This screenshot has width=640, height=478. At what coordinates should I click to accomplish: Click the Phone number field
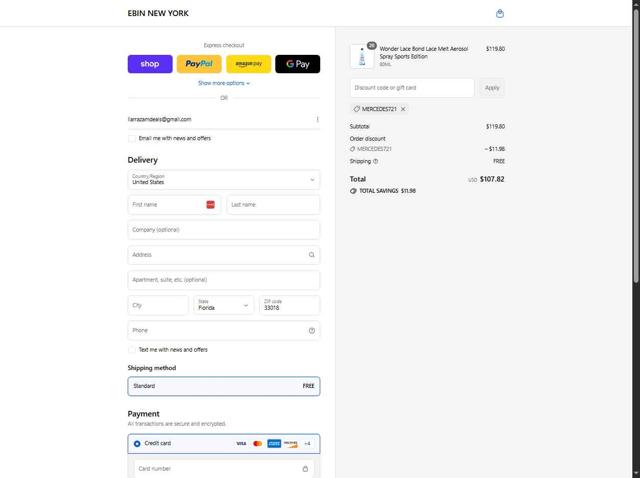224,331
